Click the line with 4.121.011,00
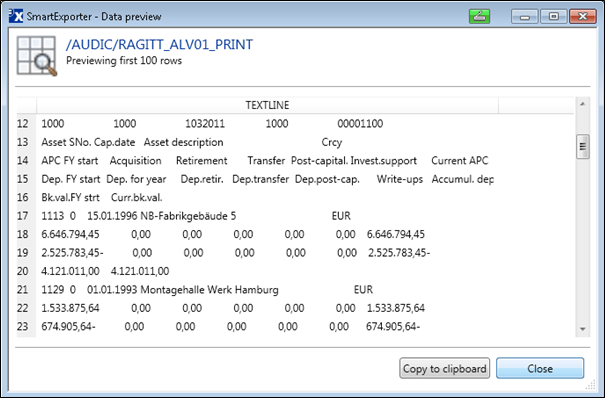Image resolution: width=605 pixels, height=398 pixels. point(267,272)
